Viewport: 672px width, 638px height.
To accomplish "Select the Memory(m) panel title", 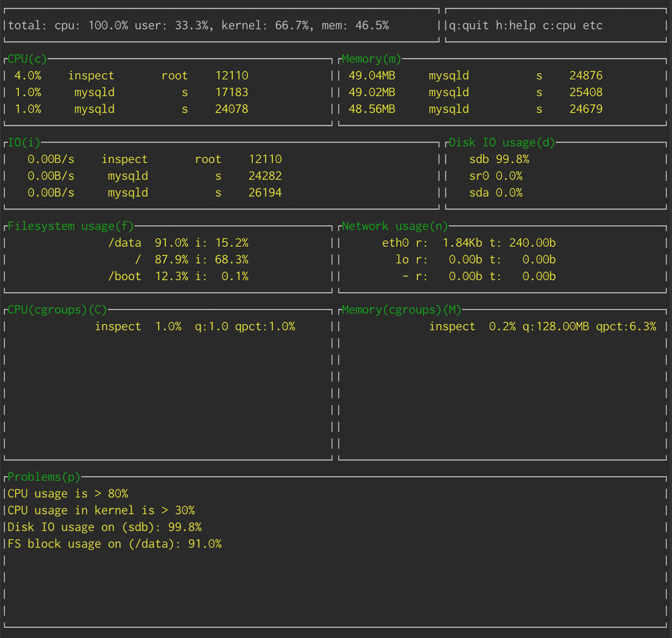I will click(x=372, y=59).
